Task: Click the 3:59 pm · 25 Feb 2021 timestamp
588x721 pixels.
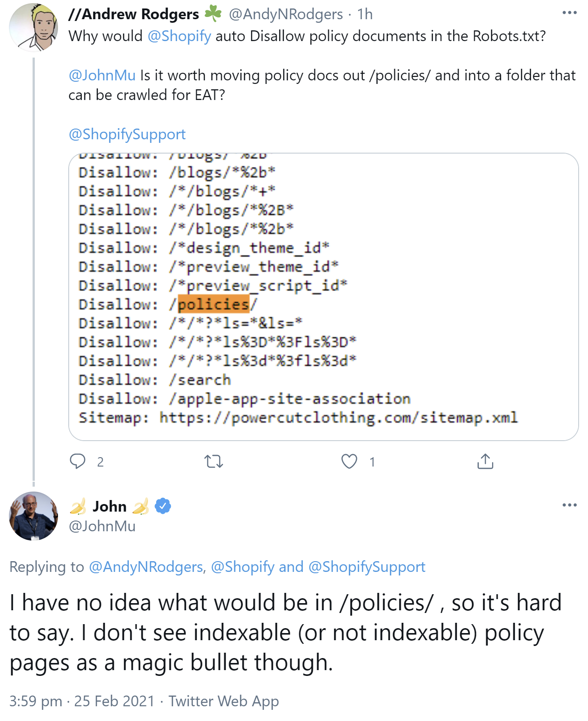Action: [82, 701]
